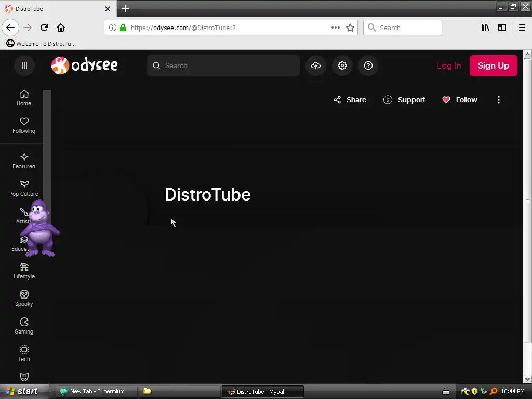Go to Home in the sidebar
This screenshot has height=399, width=532.
click(24, 98)
